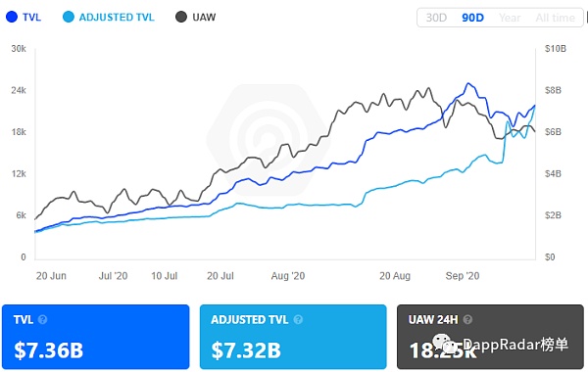Open the TVL $7.36B card
Image resolution: width=588 pixels, height=372 pixels.
click(x=96, y=337)
